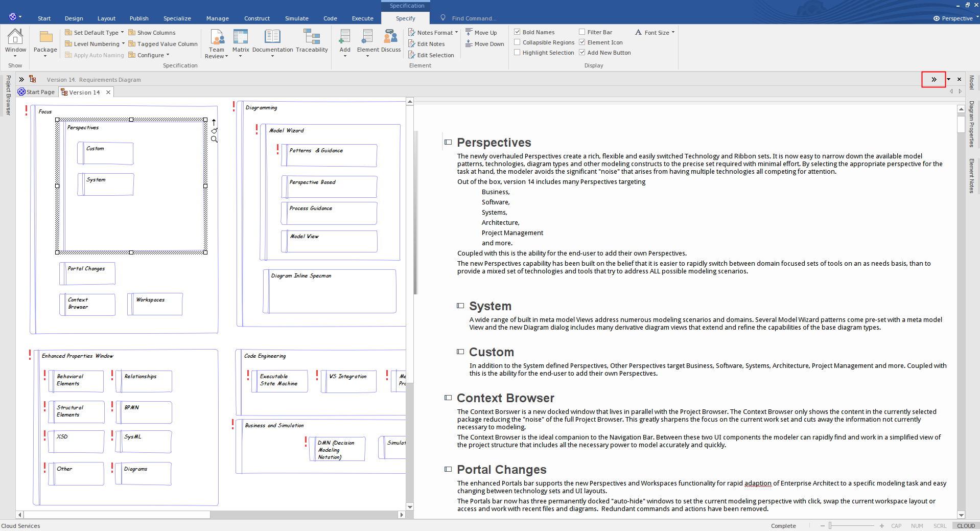The height and width of the screenshot is (531, 980).
Task: Open the Documentation tool
Action: click(x=272, y=43)
